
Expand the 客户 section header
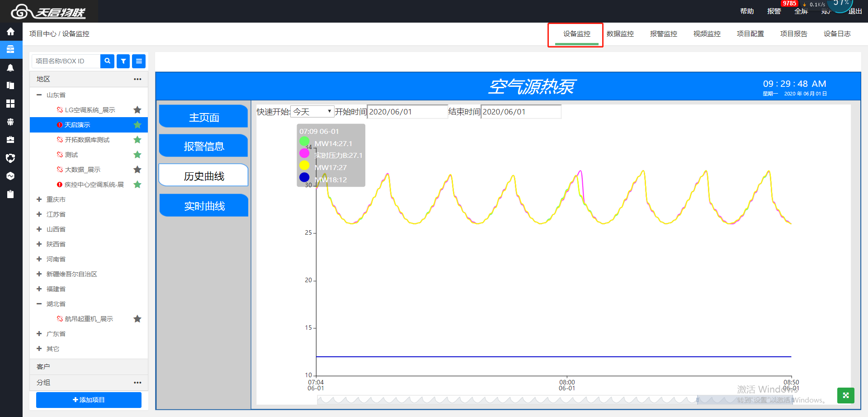[x=89, y=367]
